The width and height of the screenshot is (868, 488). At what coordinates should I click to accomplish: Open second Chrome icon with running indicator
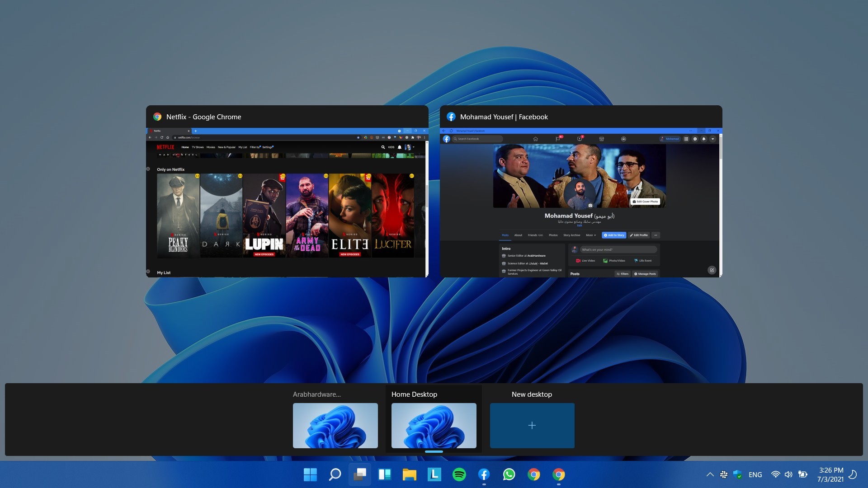(559, 474)
